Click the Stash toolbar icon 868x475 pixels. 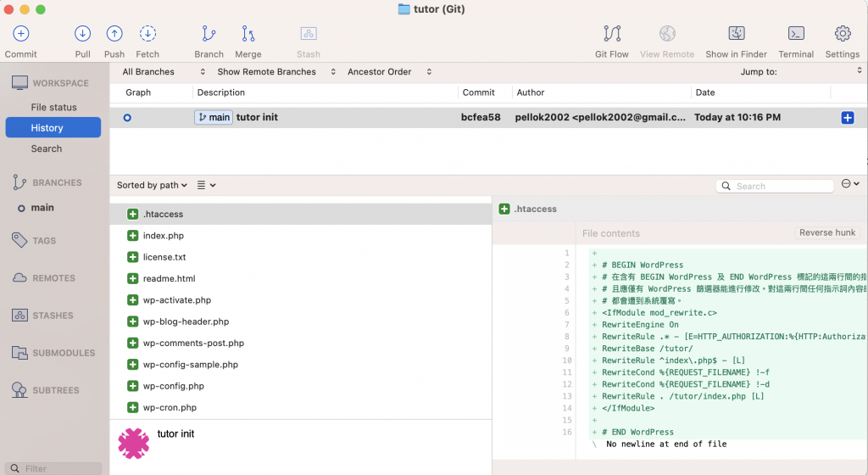click(x=309, y=34)
